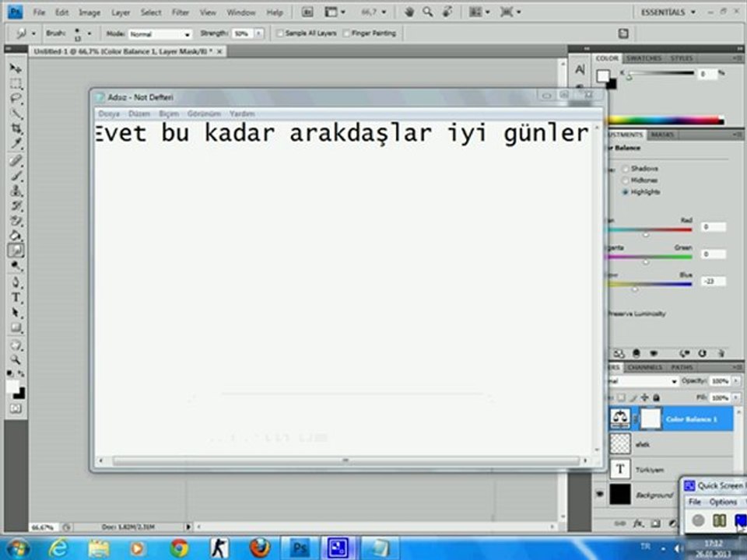
Task: Select the Lasso tool
Action: coord(16,99)
